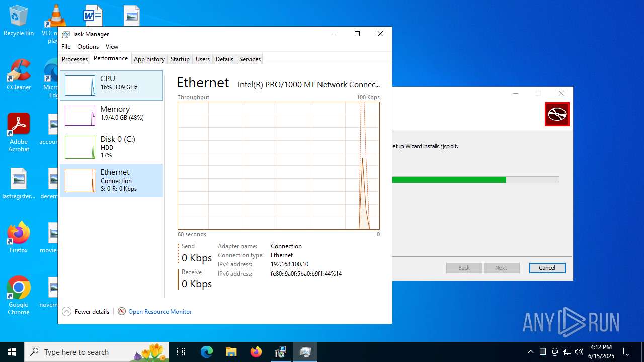644x362 pixels.
Task: Switch to the Startup tab
Action: coord(180,59)
